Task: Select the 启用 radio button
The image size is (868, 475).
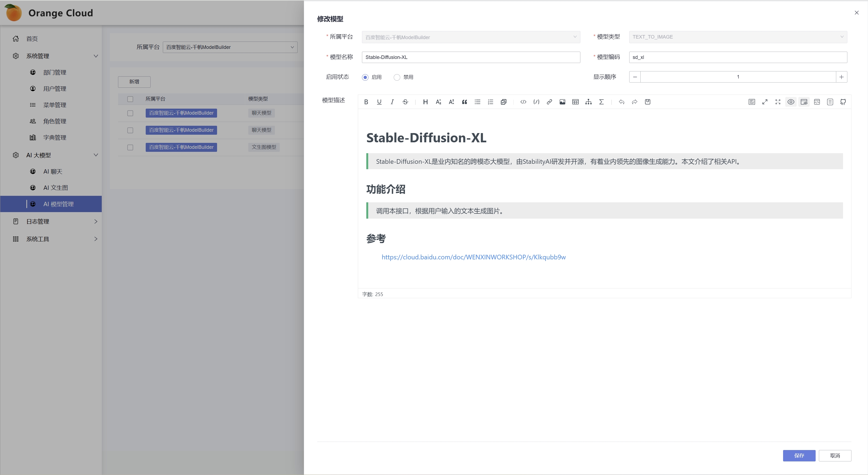Action: click(365, 77)
